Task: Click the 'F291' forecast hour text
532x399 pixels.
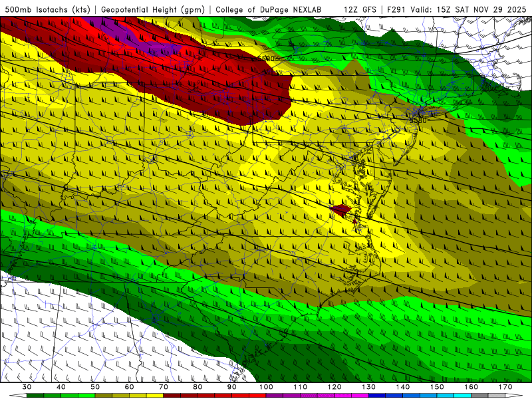Action: point(397,9)
